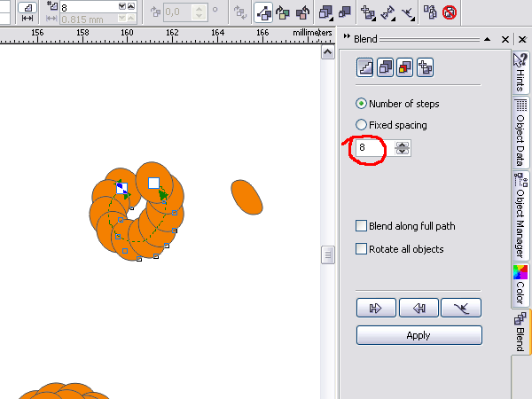
Task: Open the Object Data docker tab
Action: (520, 133)
